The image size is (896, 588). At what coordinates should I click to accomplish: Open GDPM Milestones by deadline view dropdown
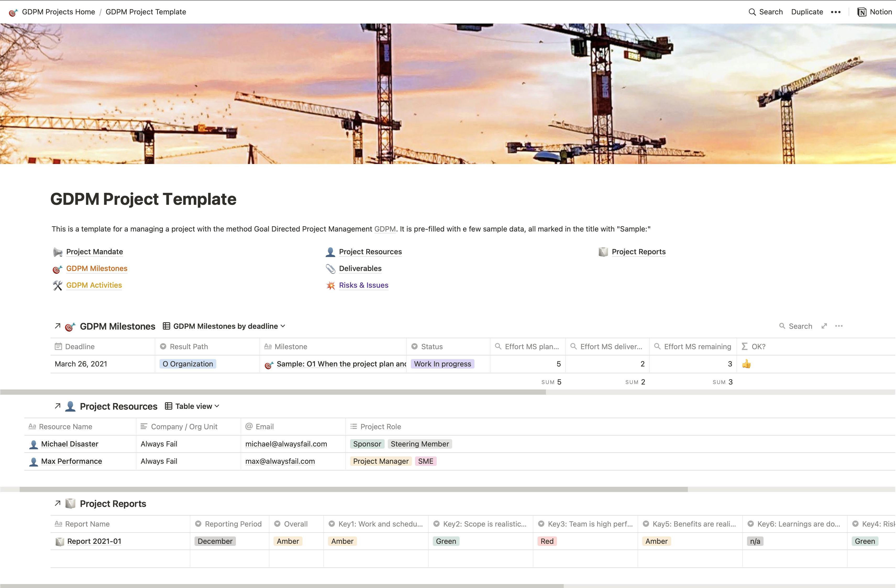(224, 326)
